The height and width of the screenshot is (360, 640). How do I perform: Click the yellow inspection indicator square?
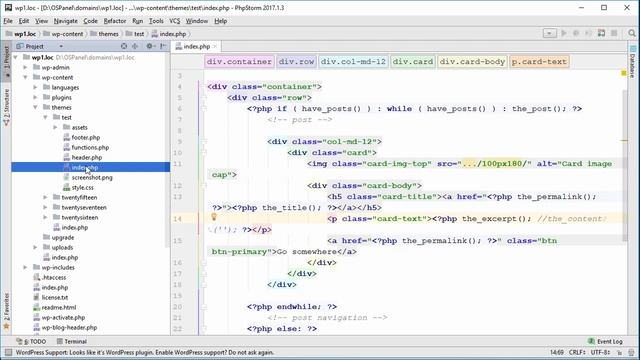624,73
